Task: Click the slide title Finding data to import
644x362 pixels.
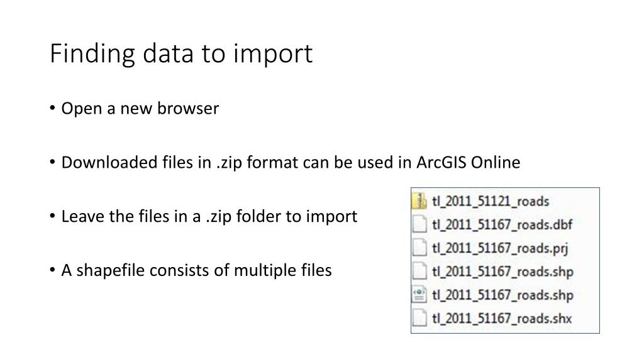Action: point(181,53)
